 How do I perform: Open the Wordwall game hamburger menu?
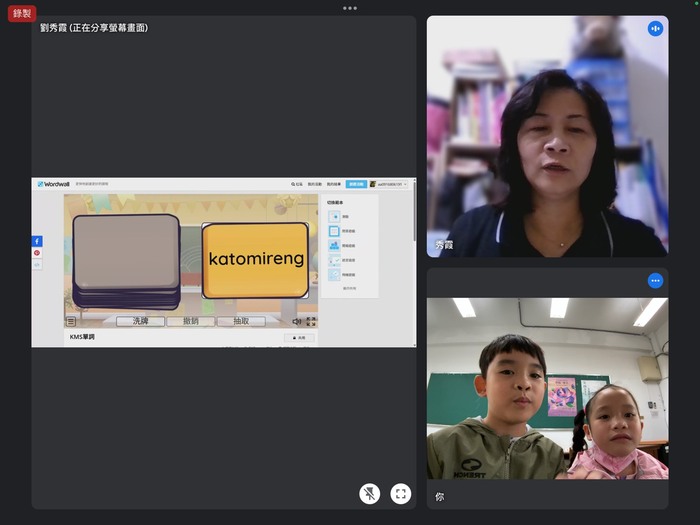71,321
